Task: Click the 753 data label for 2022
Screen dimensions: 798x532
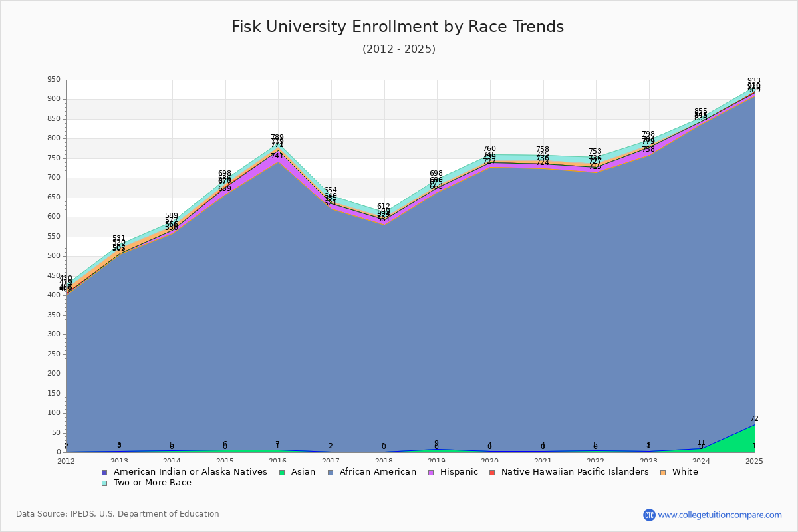Action: pyautogui.click(x=595, y=152)
